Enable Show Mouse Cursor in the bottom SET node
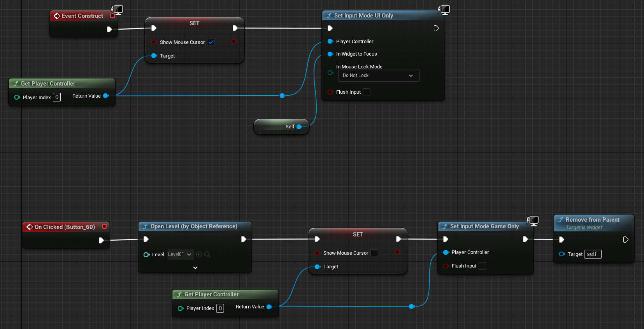The image size is (644, 329). pos(374,253)
